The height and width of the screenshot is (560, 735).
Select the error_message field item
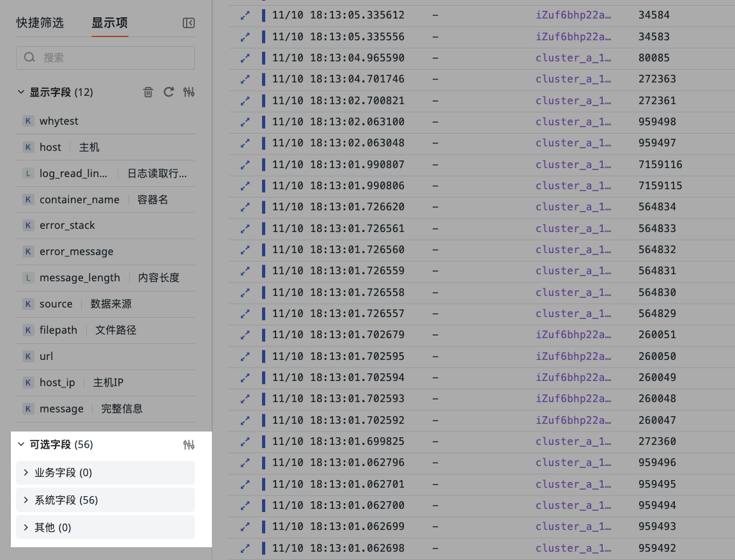(x=76, y=251)
